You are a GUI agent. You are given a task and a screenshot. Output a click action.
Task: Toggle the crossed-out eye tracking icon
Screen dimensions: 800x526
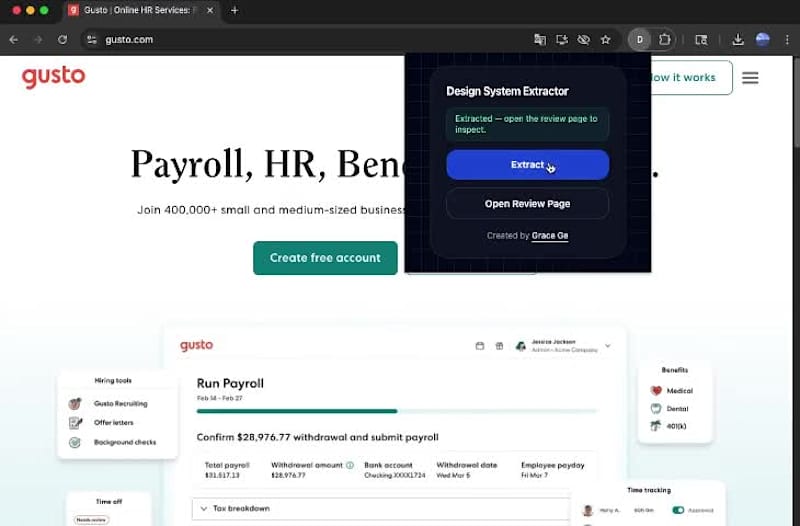pos(584,40)
